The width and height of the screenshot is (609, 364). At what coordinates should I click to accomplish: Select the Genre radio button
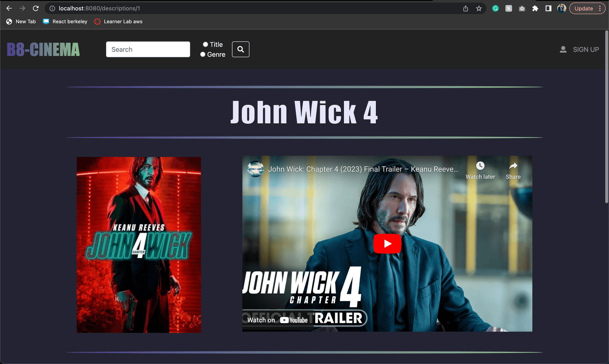pyautogui.click(x=203, y=54)
